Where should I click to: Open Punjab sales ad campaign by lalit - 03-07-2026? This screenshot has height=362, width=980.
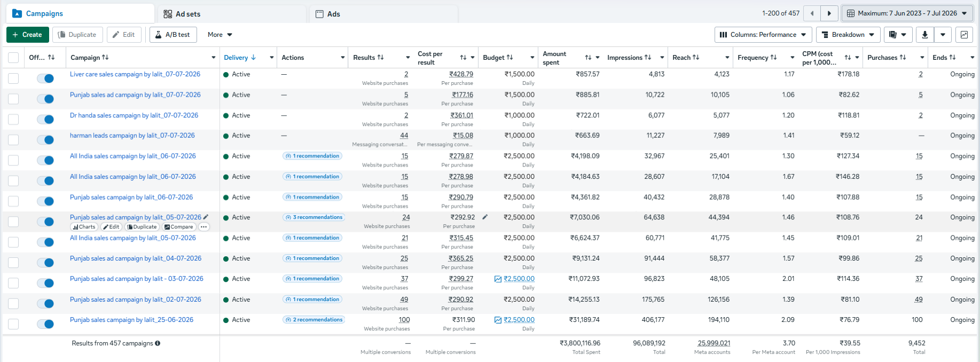pyautogui.click(x=137, y=279)
